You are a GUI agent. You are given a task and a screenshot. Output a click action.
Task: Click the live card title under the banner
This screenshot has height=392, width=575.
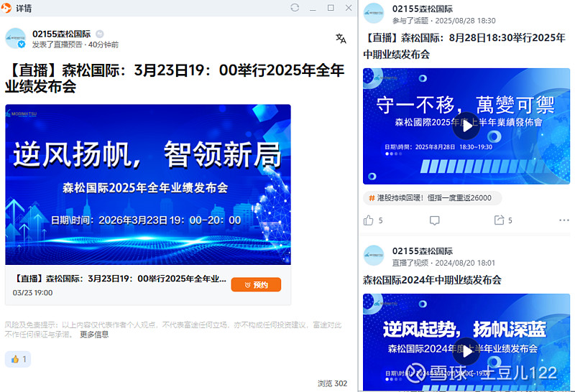point(120,279)
